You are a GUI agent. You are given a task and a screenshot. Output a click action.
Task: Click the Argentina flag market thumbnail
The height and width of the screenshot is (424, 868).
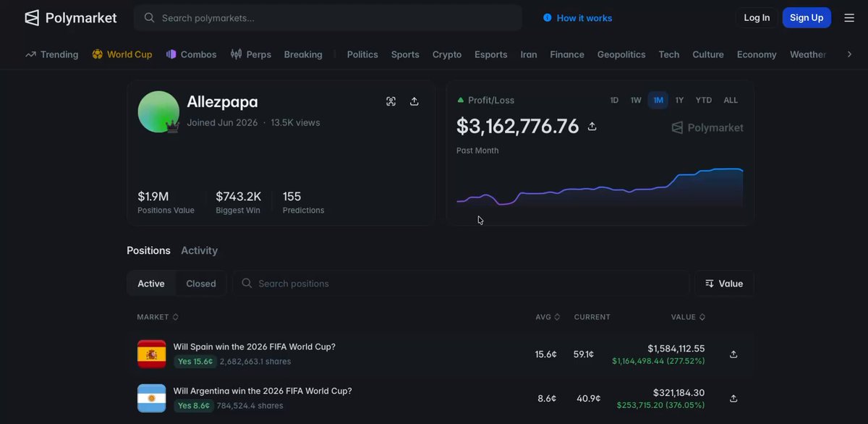[x=152, y=399]
